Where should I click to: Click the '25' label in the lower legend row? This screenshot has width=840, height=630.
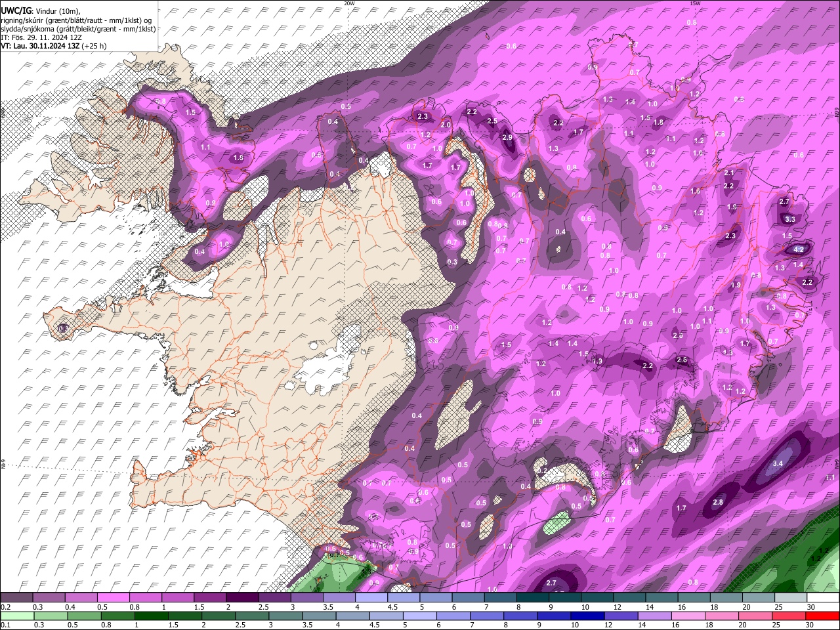777,625
